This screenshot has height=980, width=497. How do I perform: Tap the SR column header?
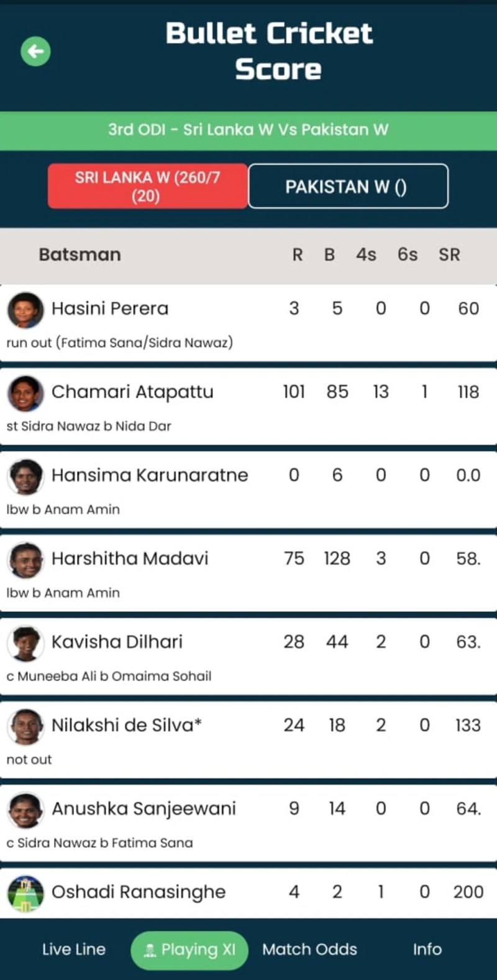click(x=449, y=254)
